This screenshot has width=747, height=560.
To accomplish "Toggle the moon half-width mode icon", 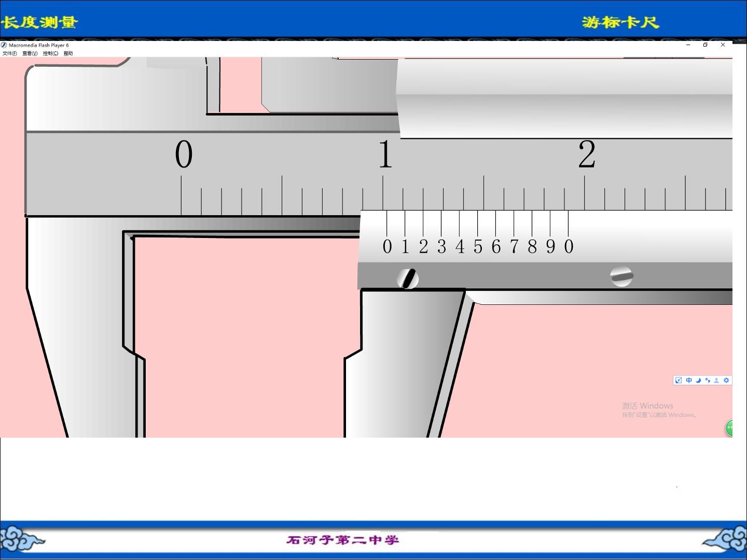I will coord(698,380).
